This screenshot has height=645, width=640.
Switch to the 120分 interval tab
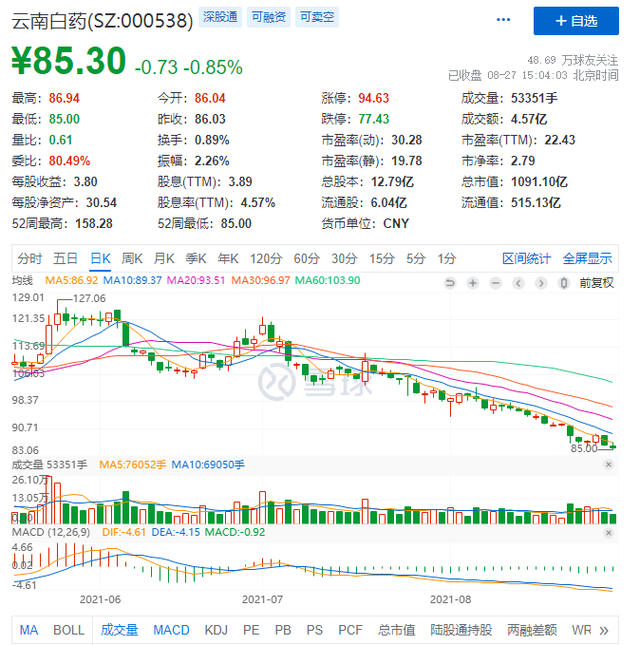266,259
